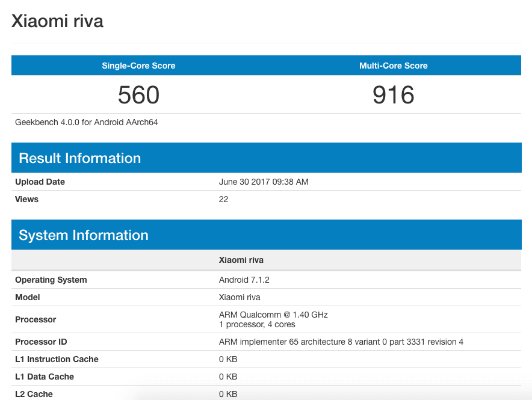Select "ARM Qualcomm @ 1.40 GHz" text
This screenshot has height=400, width=532.
click(x=273, y=315)
